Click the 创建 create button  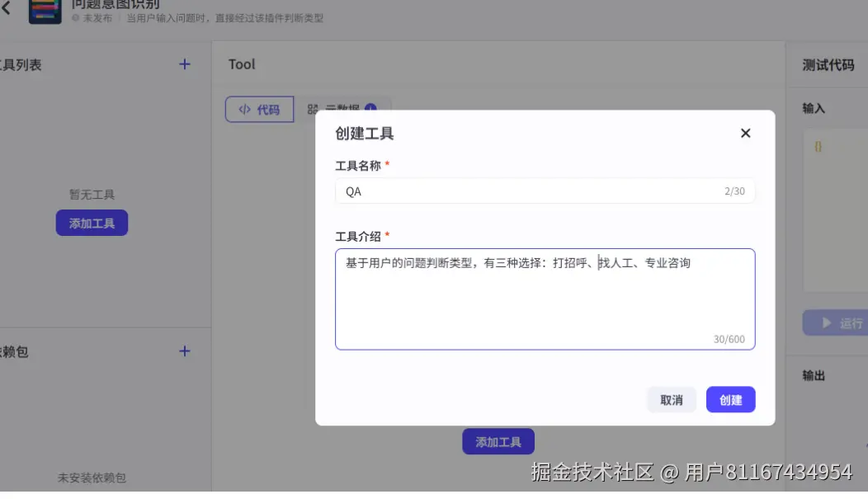pyautogui.click(x=730, y=399)
